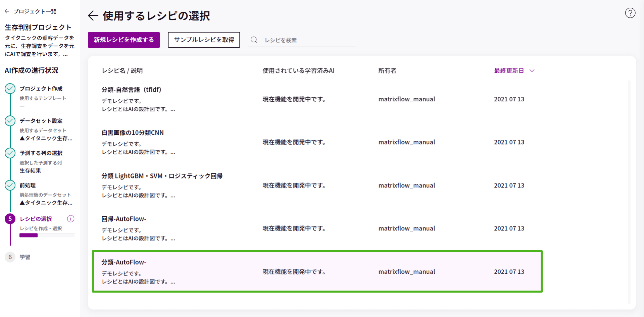The width and height of the screenshot is (644, 317).
Task: Click owner matrixflow_manual in 分類-AutoFlow- row
Action: (407, 272)
